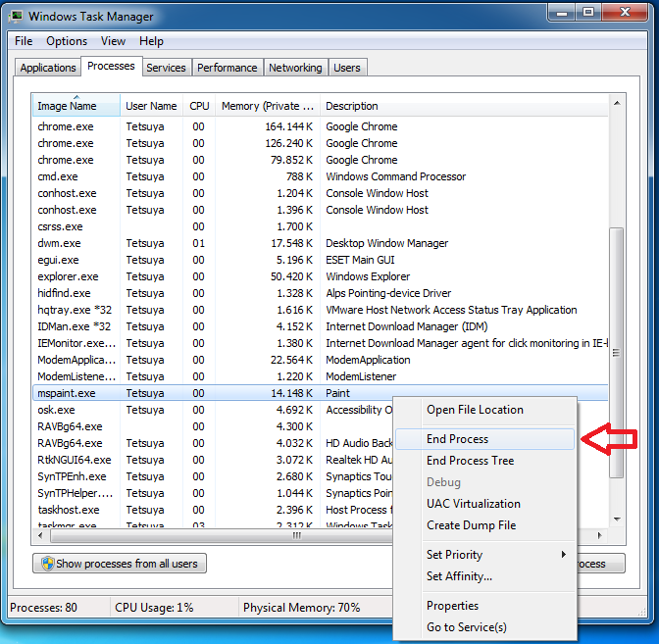
Task: Switch to the Users tab
Action: 347,68
